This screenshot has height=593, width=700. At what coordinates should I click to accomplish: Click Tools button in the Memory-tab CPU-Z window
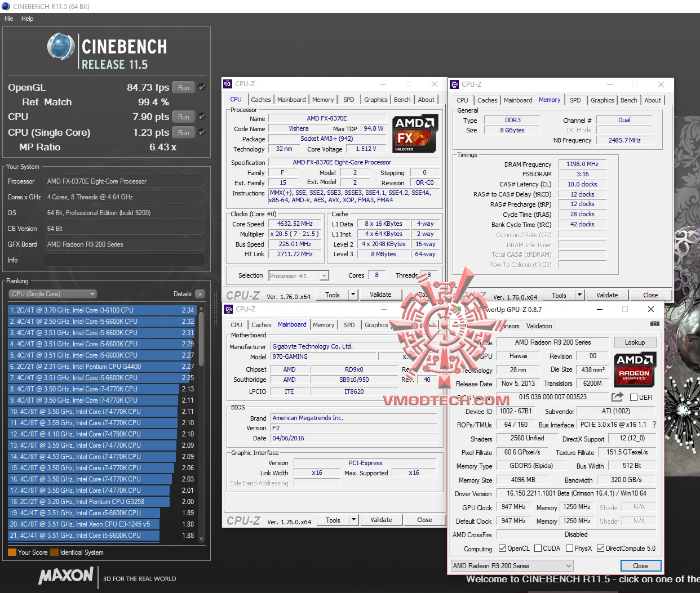(x=559, y=295)
